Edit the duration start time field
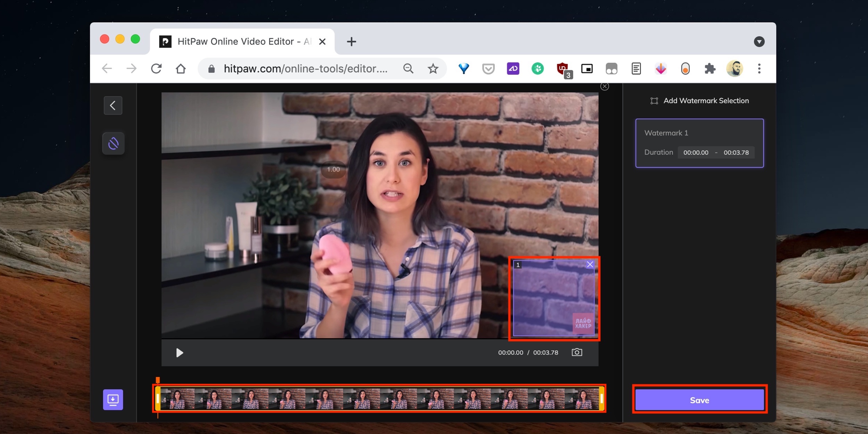This screenshot has height=434, width=868. [695, 152]
